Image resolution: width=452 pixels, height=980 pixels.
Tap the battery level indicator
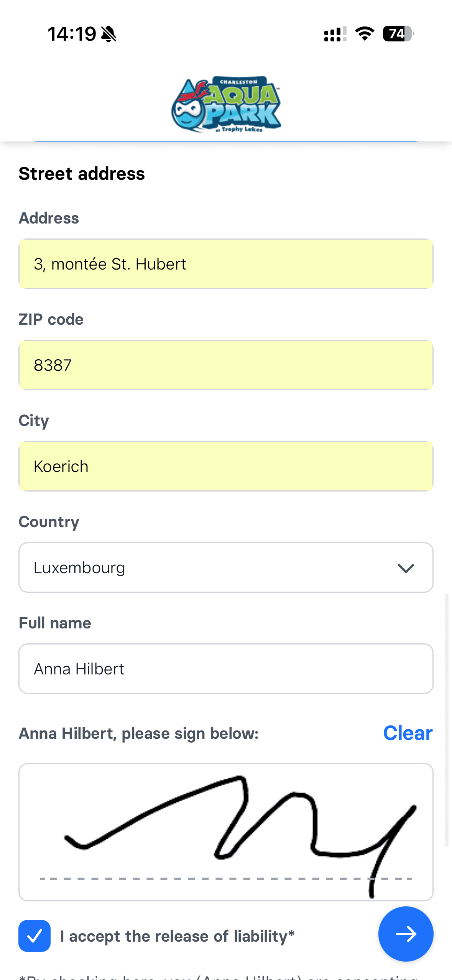tap(398, 34)
